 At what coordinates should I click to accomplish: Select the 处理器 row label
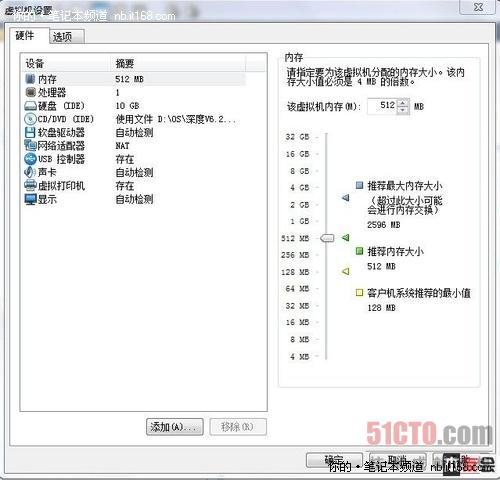click(x=52, y=92)
